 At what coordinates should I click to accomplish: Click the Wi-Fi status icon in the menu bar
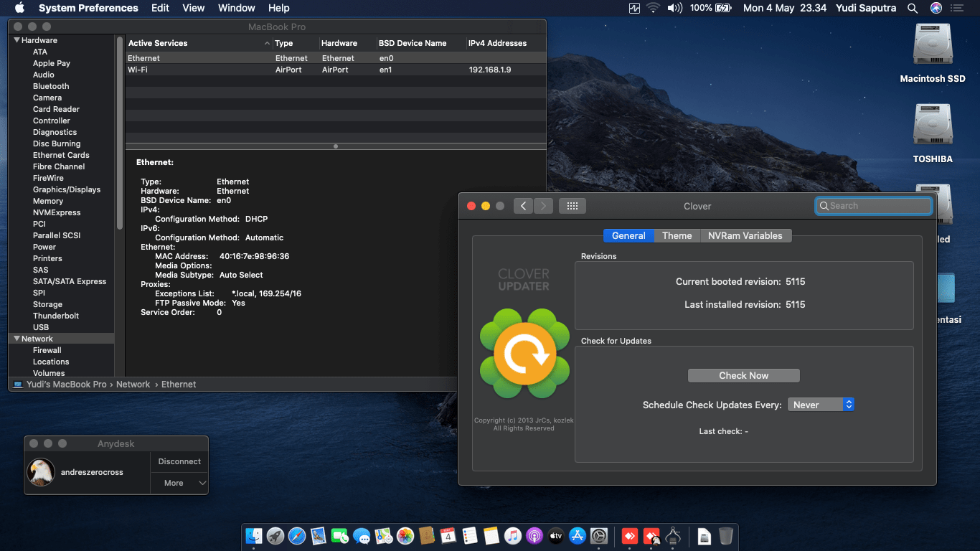tap(653, 8)
